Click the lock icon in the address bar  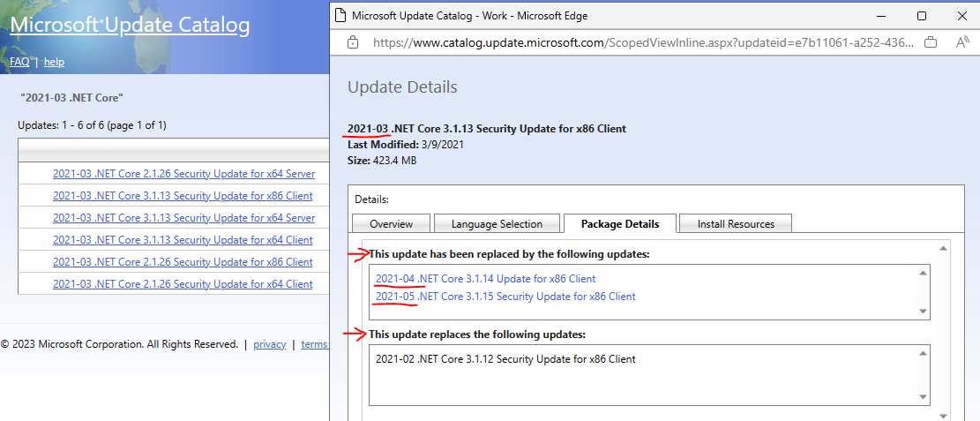pyautogui.click(x=353, y=42)
